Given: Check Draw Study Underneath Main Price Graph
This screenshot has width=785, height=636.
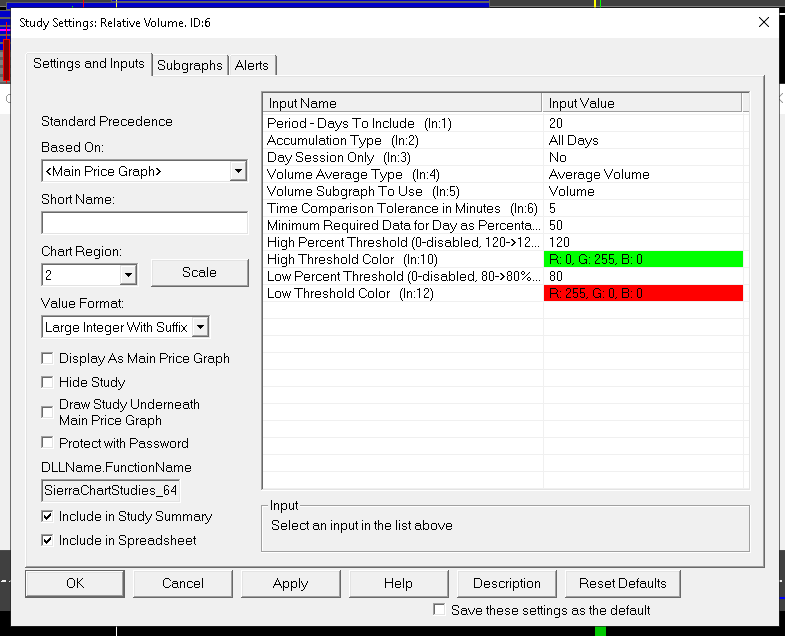Looking at the screenshot, I should tap(47, 412).
